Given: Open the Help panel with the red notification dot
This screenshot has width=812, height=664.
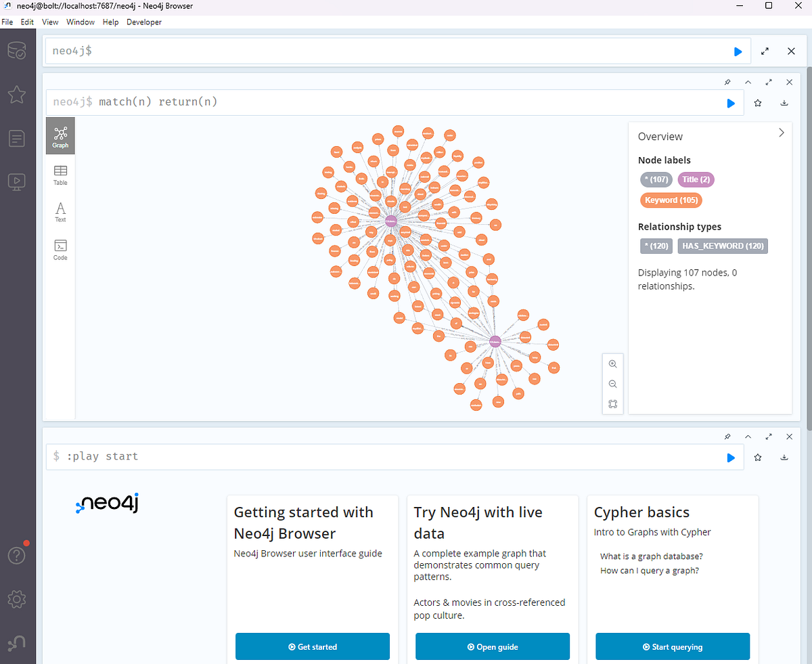Looking at the screenshot, I should (x=16, y=555).
